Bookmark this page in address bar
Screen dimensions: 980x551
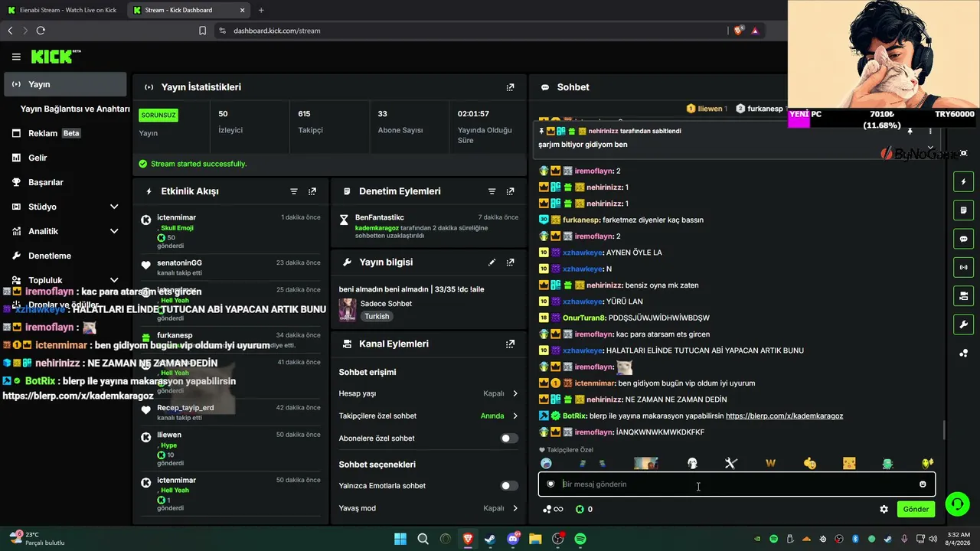tap(202, 31)
